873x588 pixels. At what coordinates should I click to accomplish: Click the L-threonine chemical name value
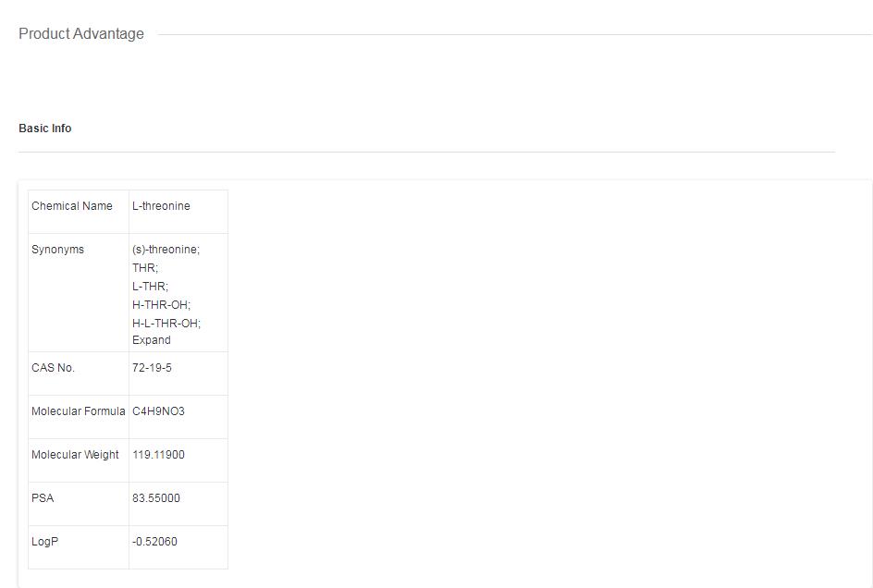pos(161,206)
